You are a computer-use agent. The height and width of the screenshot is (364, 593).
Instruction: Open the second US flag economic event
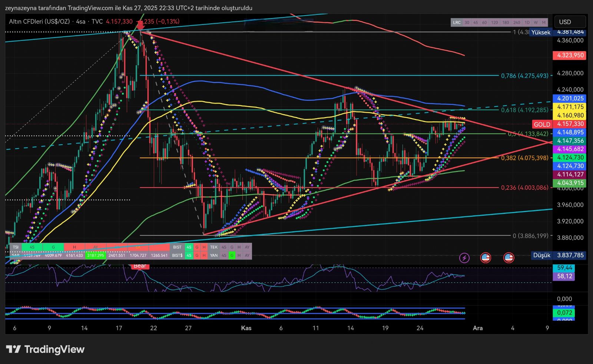(508, 258)
